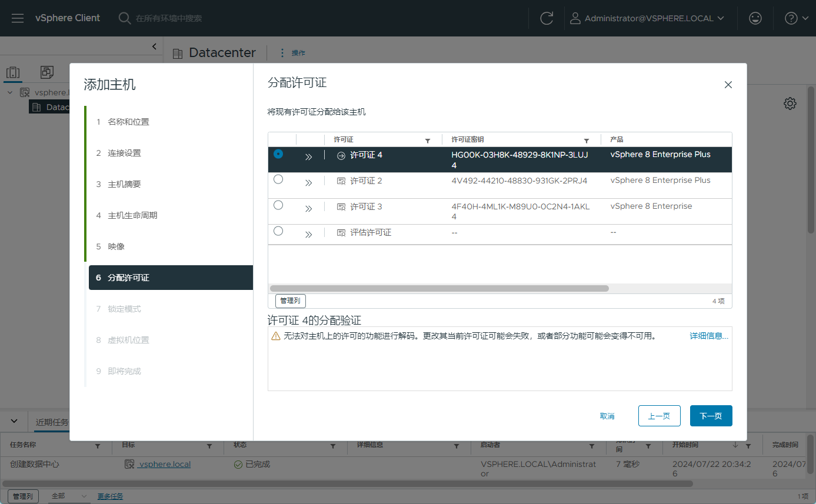Select step 6 分配许可证
816x504 pixels.
(x=171, y=278)
